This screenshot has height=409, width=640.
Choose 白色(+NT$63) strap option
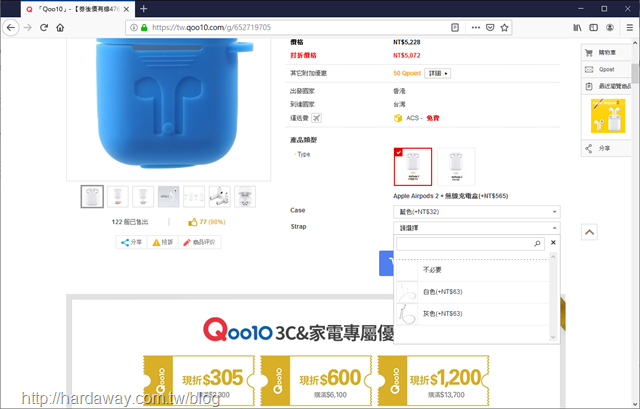473,292
